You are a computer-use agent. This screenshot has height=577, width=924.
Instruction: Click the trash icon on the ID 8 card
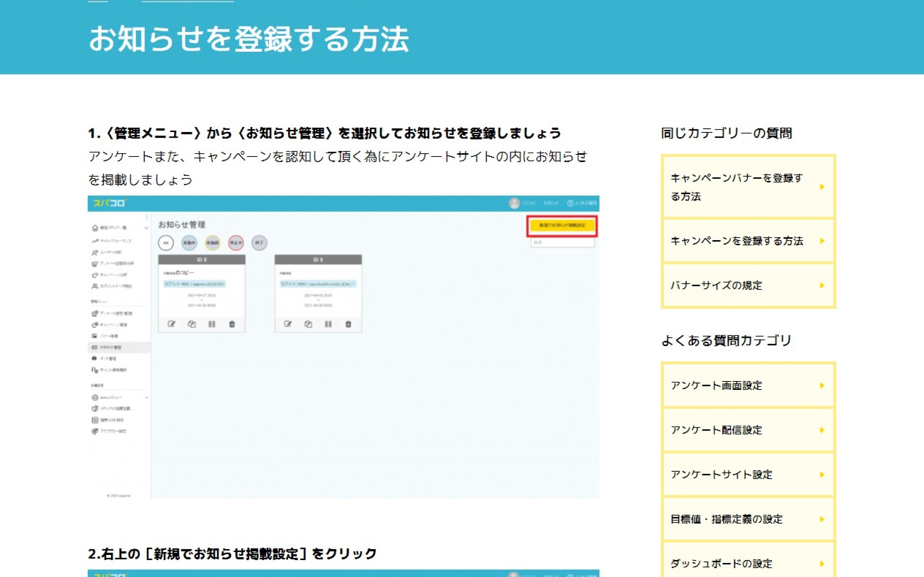coord(348,324)
